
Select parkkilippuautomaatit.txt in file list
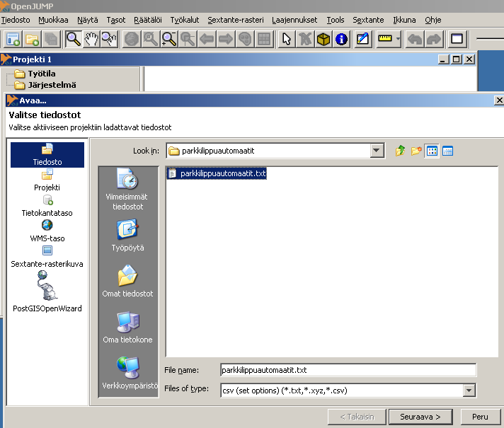pos(217,173)
